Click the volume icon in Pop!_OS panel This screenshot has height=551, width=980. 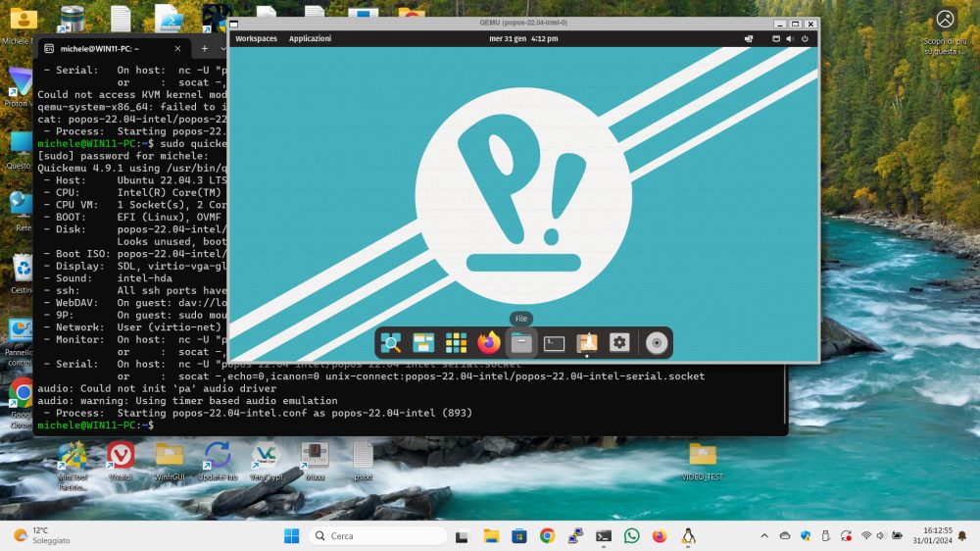pos(790,38)
